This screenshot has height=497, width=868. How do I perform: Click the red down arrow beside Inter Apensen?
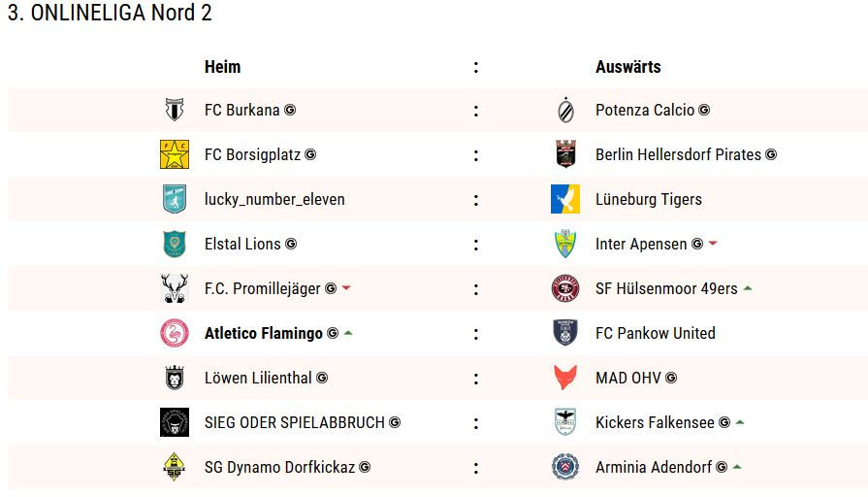pos(713,243)
